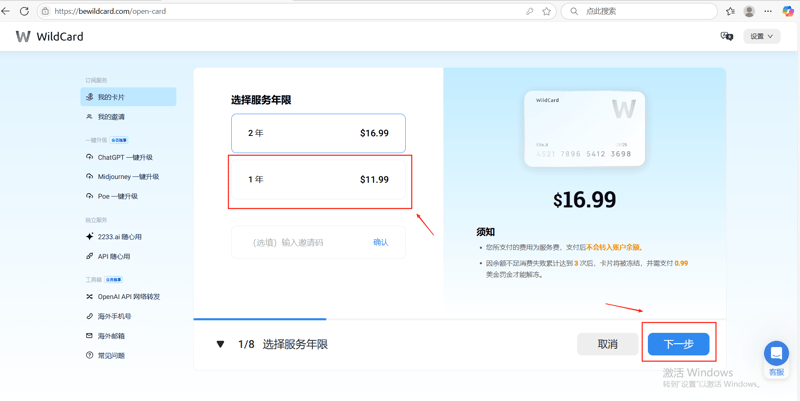The image size is (800, 401).
Task: Focus the bewildcard.com address bar
Action: coord(296,11)
